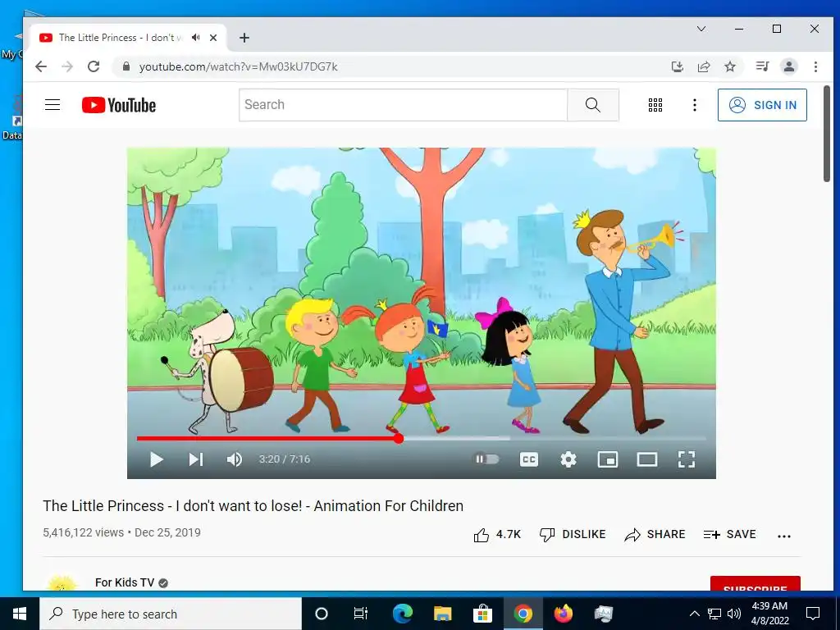Click the page vertical scrollbar
Image resolution: width=840 pixels, height=630 pixels.
pyautogui.click(x=827, y=134)
